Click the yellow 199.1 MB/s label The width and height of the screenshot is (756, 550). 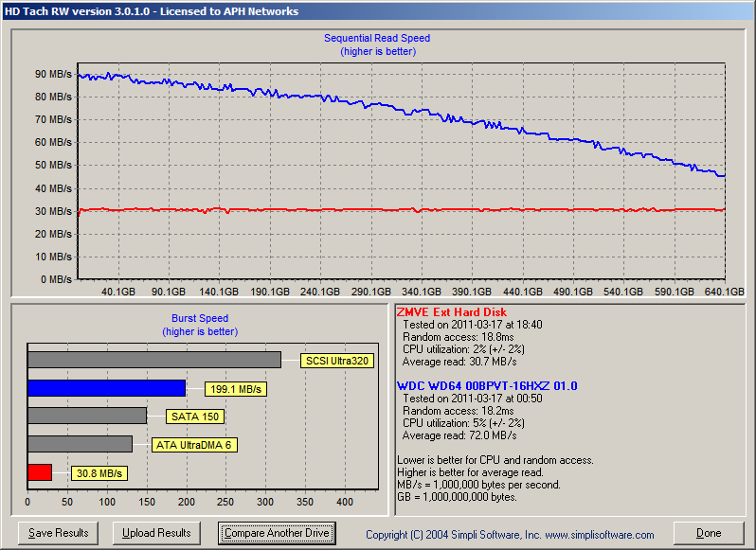[236, 389]
